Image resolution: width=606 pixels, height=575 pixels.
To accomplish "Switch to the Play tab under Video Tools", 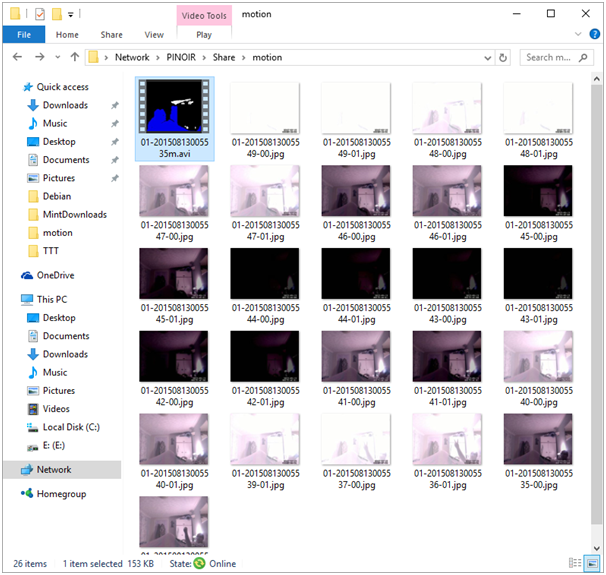I will pos(203,35).
